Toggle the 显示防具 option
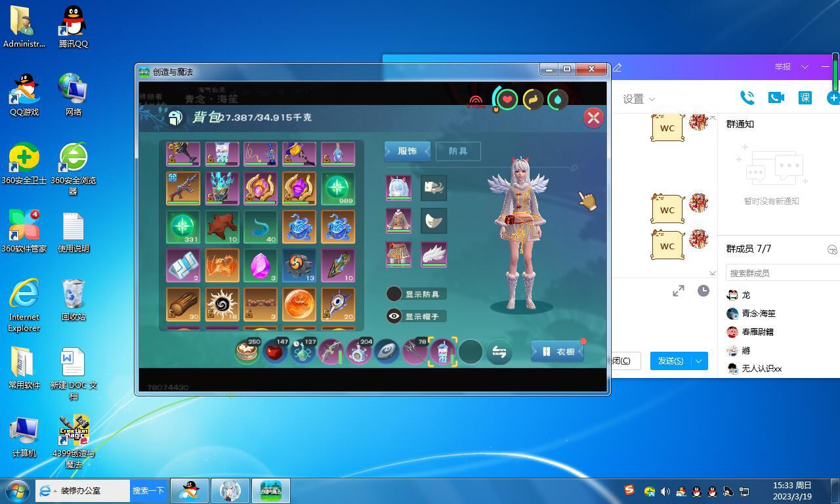840x504 pixels. pos(416,294)
